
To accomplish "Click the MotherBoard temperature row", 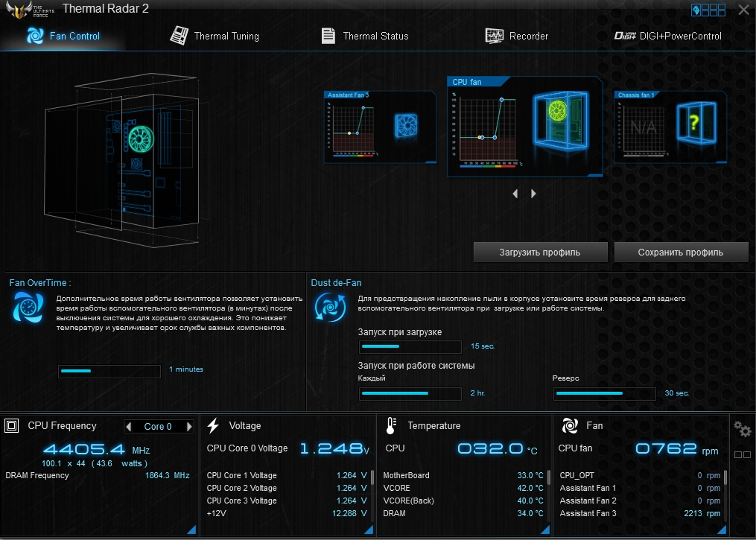I will click(463, 475).
